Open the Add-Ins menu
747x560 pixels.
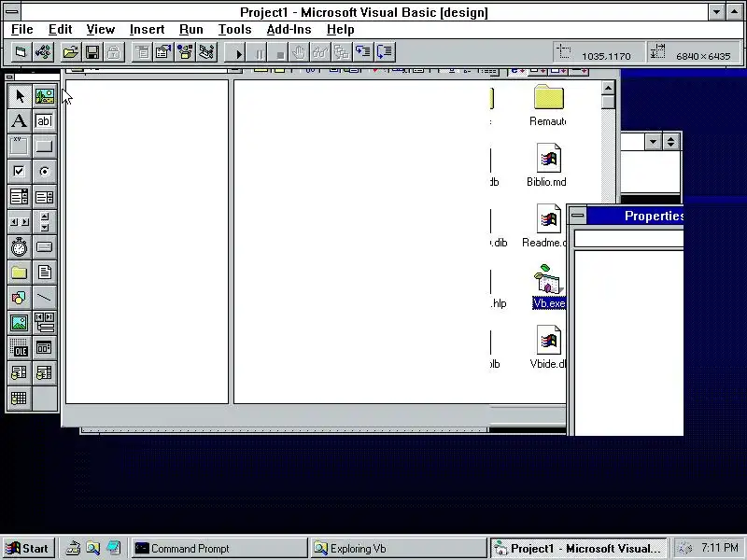coord(289,30)
